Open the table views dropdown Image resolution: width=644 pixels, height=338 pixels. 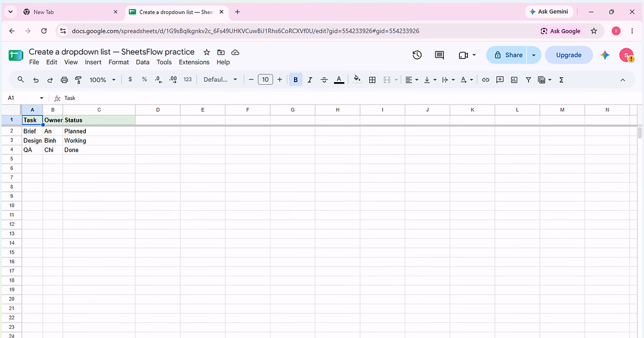point(545,79)
